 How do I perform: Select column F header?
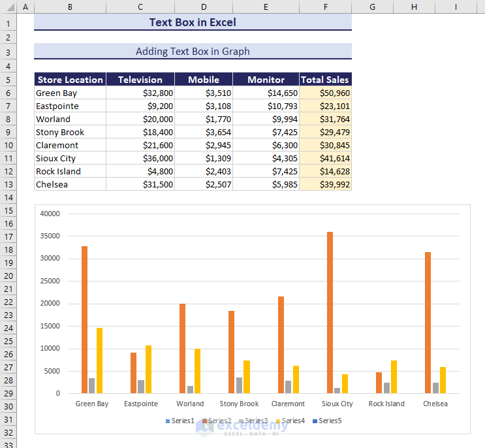point(325,7)
